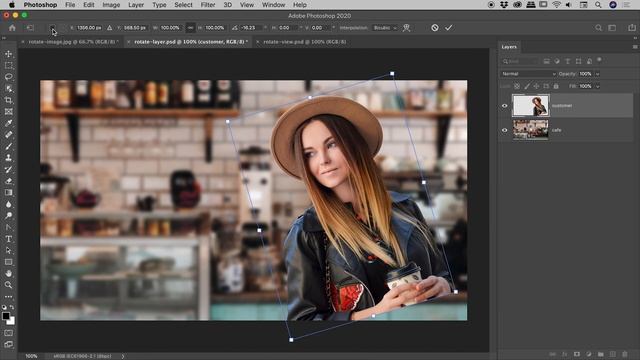Click the Share icon at top right

632,27
